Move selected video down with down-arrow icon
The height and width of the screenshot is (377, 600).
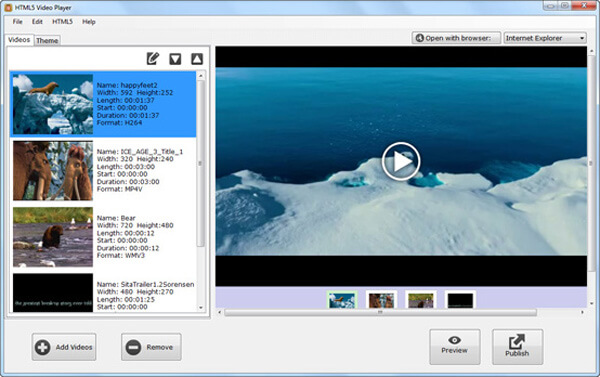point(175,59)
